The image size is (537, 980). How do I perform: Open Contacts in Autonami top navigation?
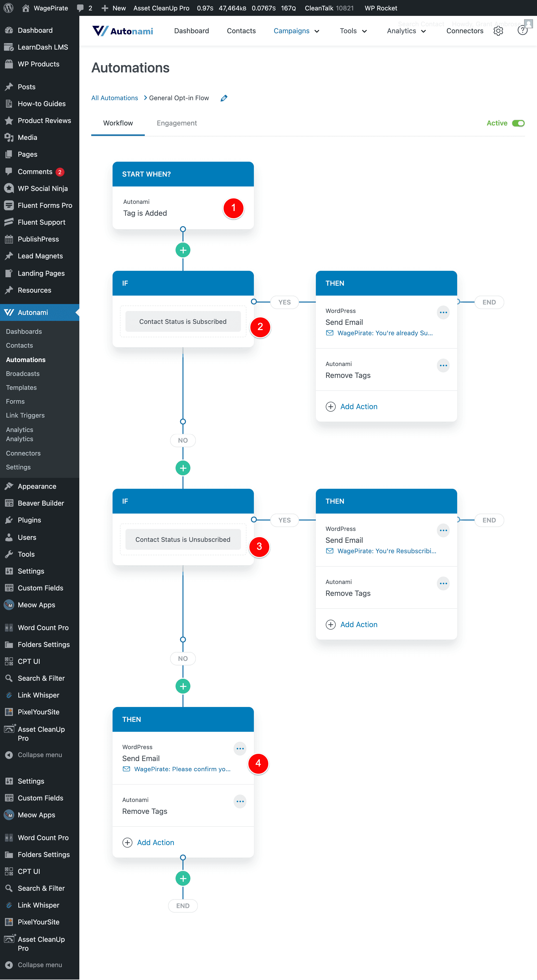(x=241, y=31)
